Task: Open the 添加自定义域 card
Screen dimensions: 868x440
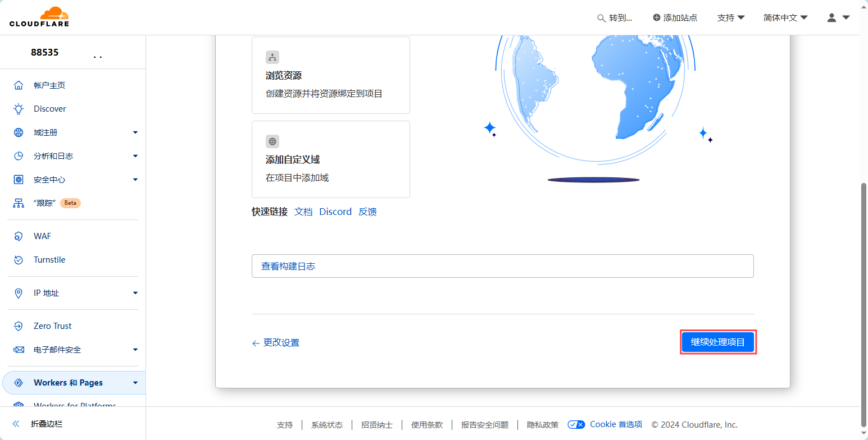Action: [330, 159]
